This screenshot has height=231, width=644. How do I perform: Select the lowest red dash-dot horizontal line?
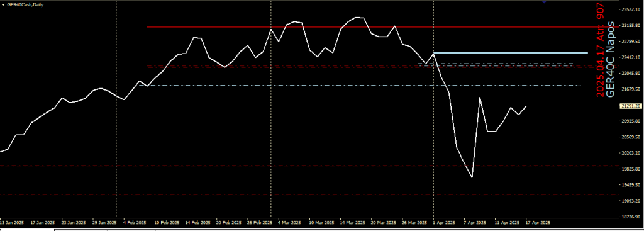[x=309, y=195]
